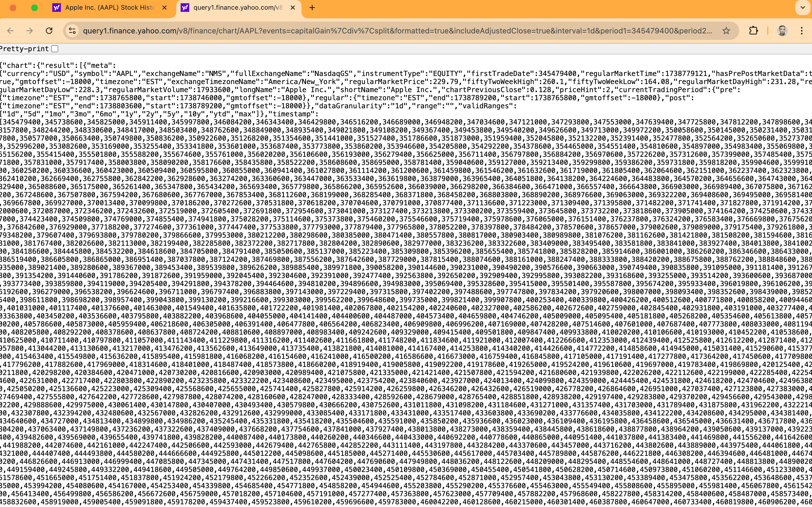Click the browser extensions icon

(x=754, y=30)
